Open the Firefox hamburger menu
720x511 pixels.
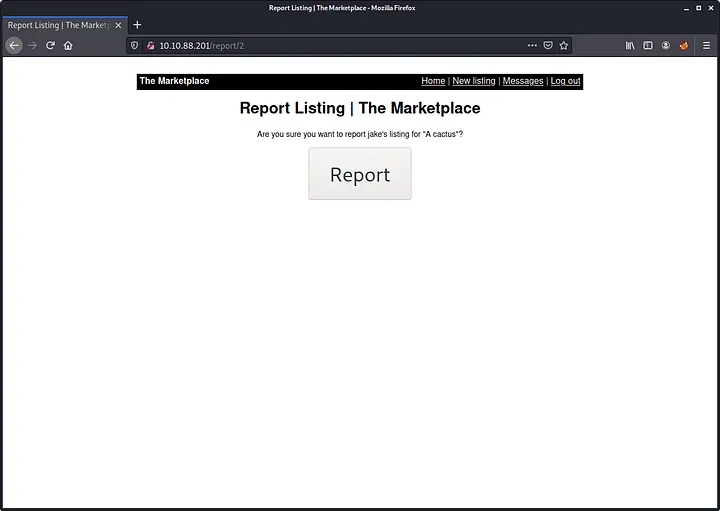706,45
